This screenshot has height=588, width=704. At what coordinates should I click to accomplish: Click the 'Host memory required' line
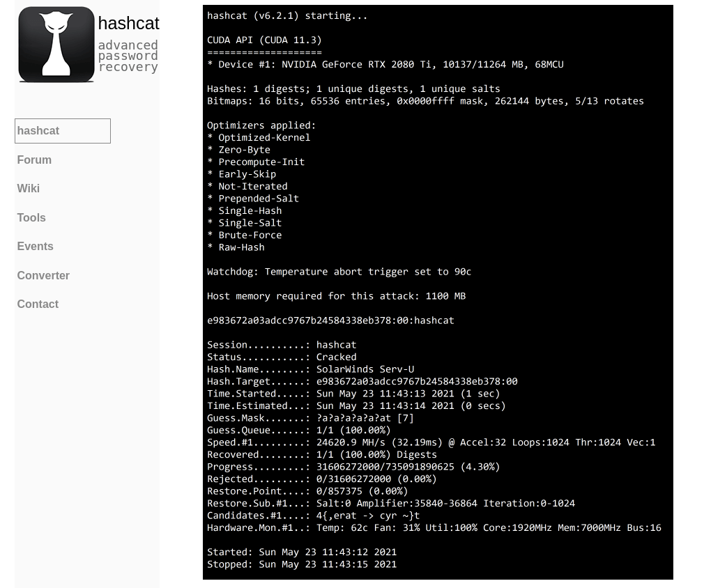pyautogui.click(x=336, y=296)
